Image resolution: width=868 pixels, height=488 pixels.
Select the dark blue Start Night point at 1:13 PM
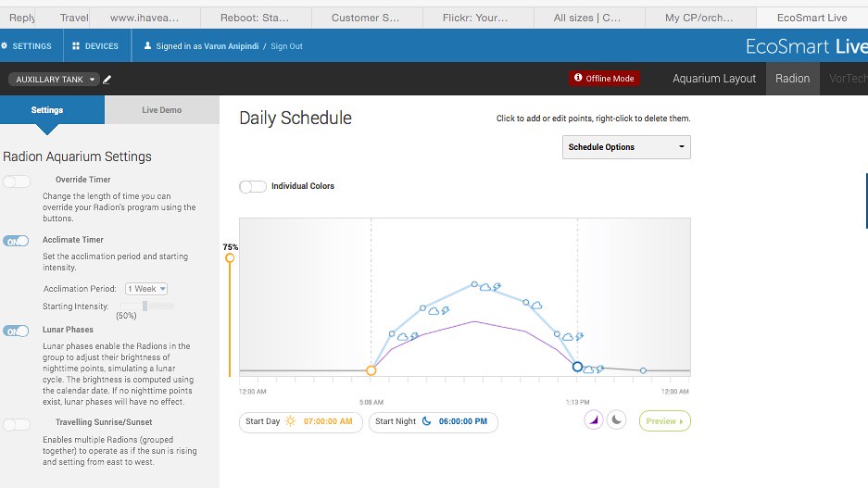pos(577,367)
